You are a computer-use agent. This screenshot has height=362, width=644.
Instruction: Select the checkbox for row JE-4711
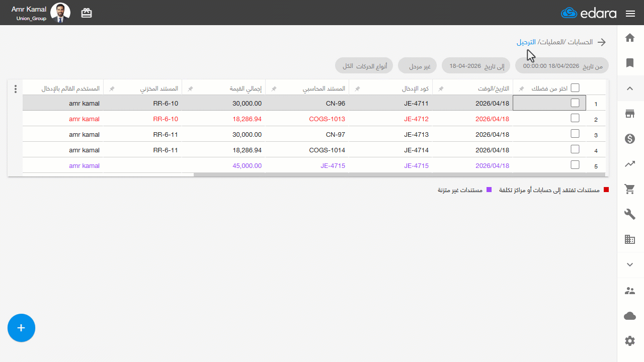pyautogui.click(x=575, y=103)
